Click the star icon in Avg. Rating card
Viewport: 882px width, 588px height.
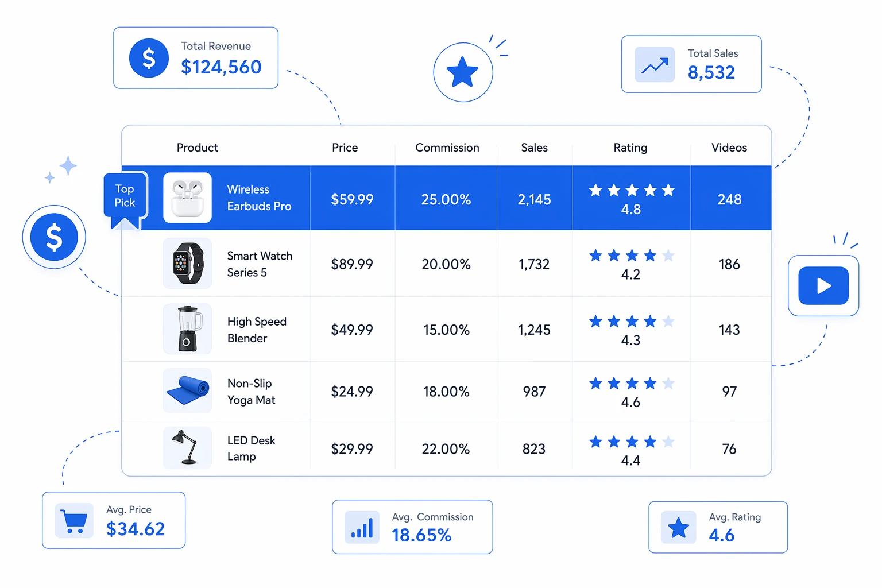click(x=679, y=527)
